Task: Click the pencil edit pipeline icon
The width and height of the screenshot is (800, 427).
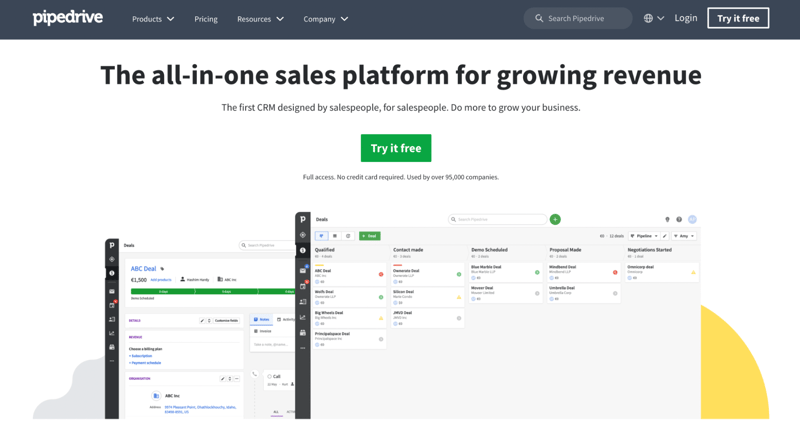Action: [x=665, y=236]
